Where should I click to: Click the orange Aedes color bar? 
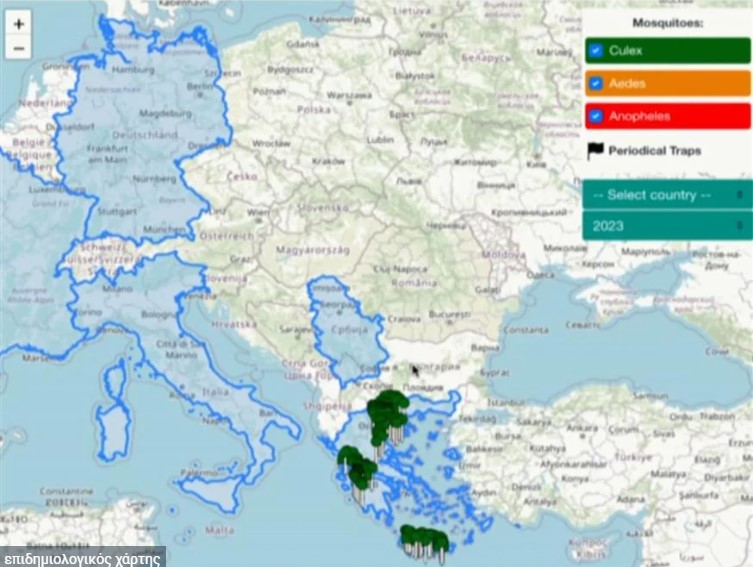coord(668,84)
